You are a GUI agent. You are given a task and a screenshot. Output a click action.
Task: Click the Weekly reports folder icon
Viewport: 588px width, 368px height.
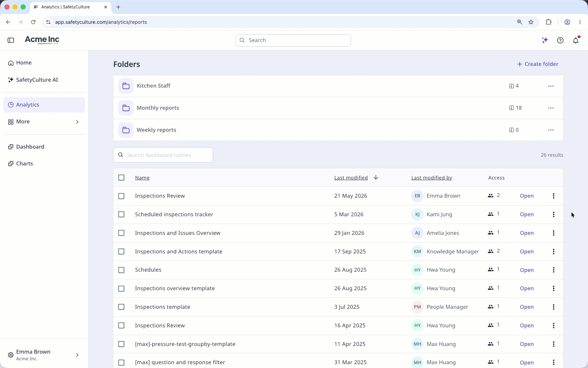tap(126, 130)
